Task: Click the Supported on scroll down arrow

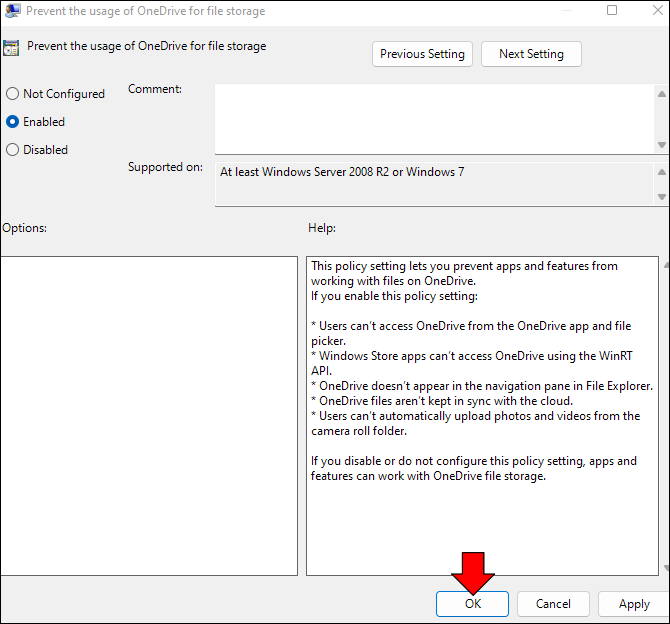Action: tap(661, 197)
